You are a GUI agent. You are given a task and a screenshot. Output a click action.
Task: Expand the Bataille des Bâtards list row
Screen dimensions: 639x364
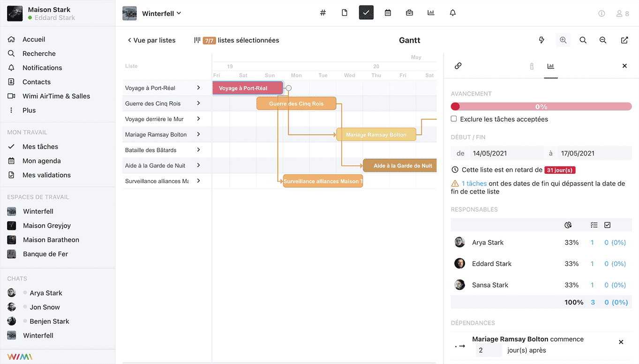click(198, 150)
